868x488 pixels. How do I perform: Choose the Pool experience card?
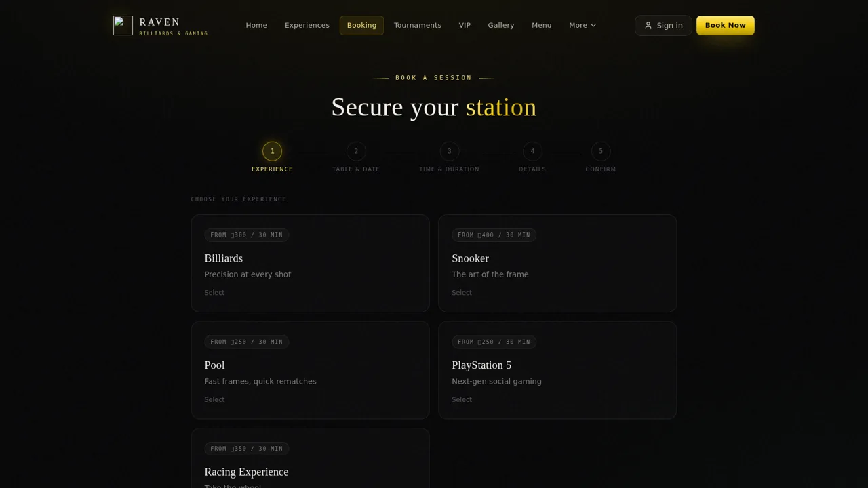310,370
